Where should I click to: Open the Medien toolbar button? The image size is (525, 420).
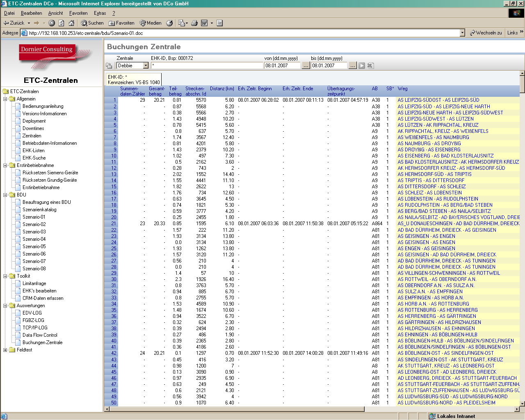coord(151,23)
